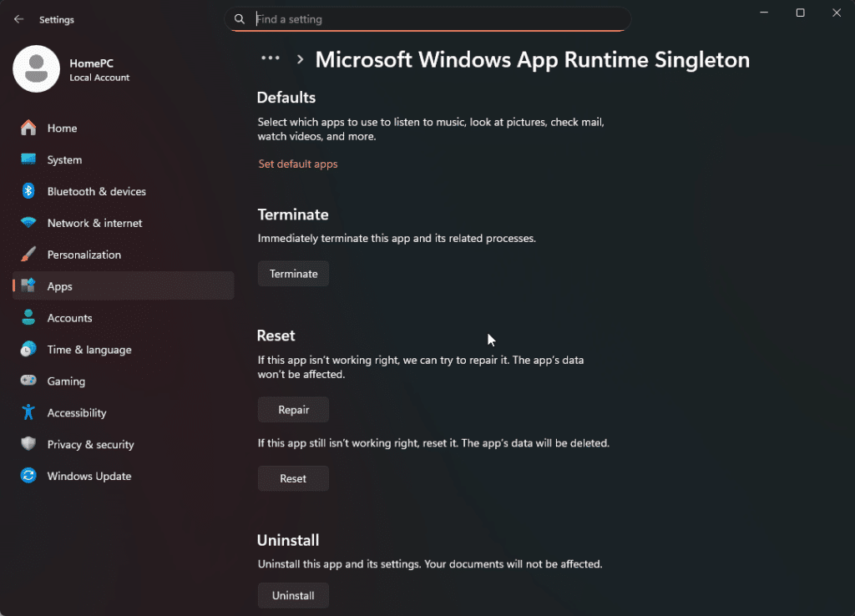
Task: Click the search magnifier icon
Action: (240, 19)
